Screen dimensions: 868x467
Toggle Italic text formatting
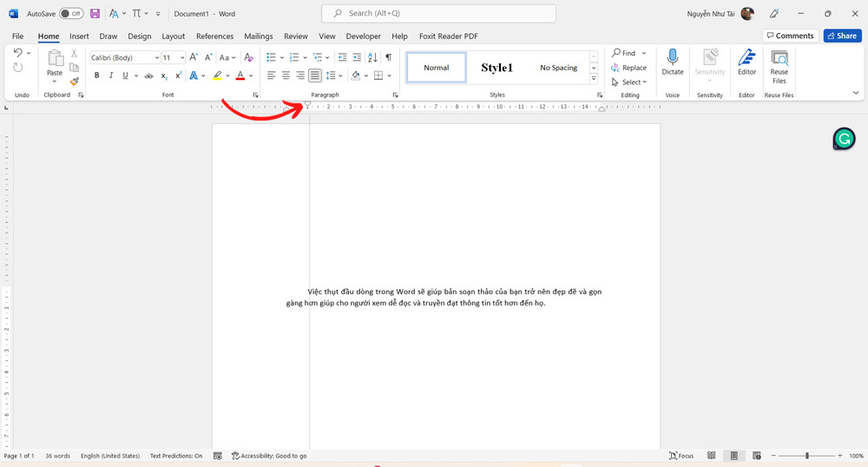click(111, 76)
